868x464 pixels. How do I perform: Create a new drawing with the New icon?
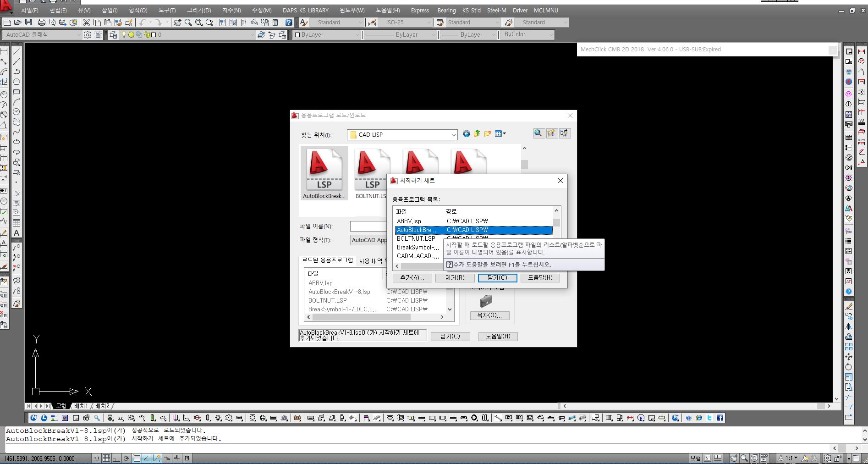(x=7, y=22)
